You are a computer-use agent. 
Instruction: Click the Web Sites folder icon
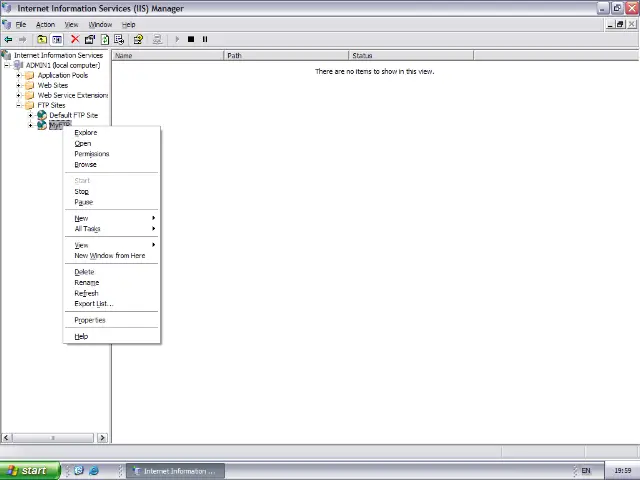29,85
